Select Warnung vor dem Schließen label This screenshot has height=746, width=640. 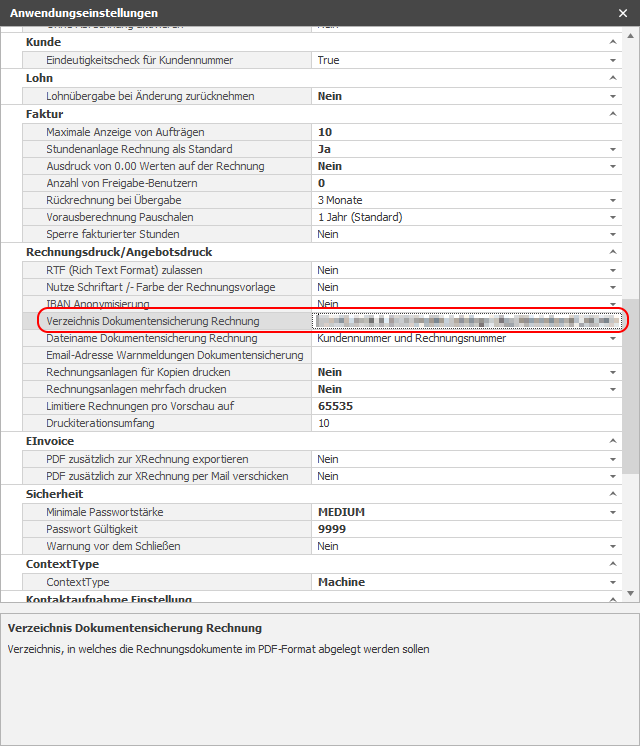click(113, 546)
